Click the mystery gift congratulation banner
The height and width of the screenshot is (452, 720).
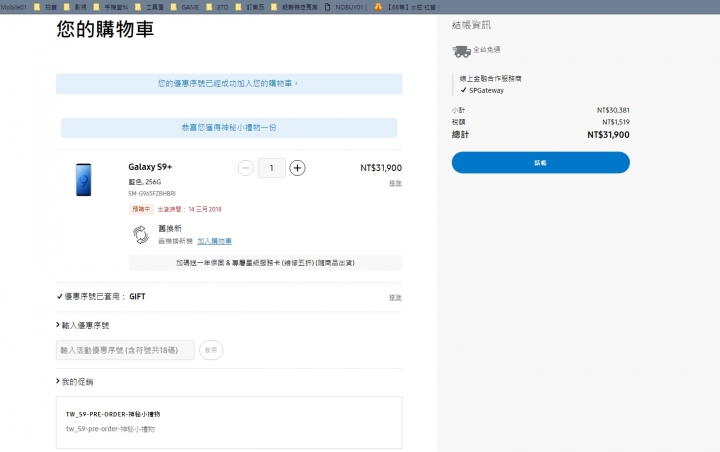[x=229, y=128]
